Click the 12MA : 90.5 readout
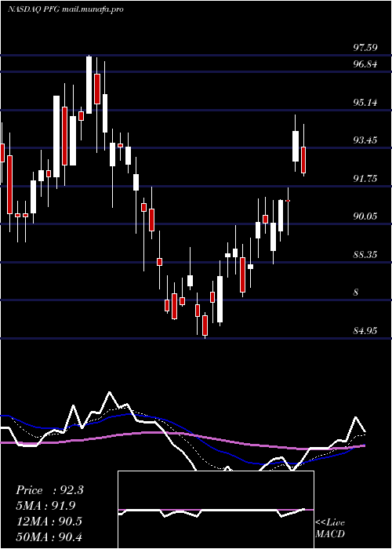The height and width of the screenshot is (549, 392). [49, 521]
